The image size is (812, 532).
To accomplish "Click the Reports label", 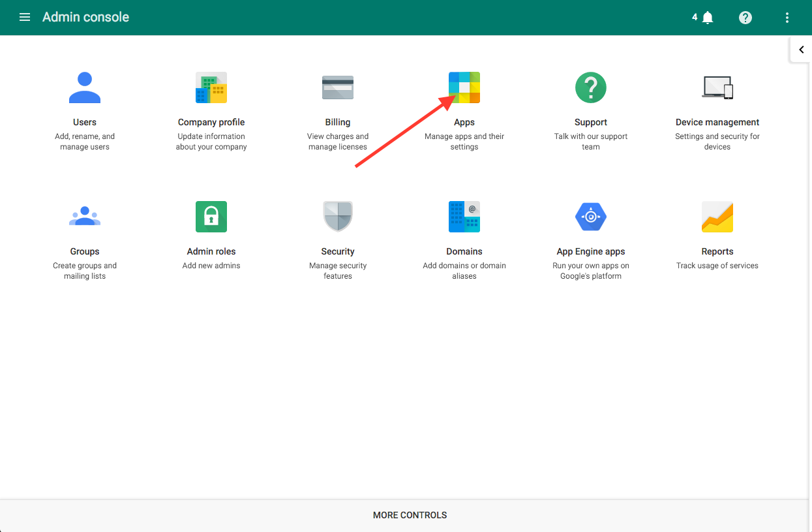I will 717,251.
